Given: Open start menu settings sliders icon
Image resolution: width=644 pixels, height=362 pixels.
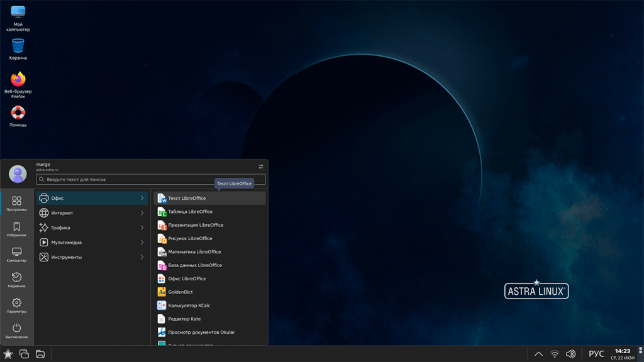Looking at the screenshot, I should tap(261, 167).
